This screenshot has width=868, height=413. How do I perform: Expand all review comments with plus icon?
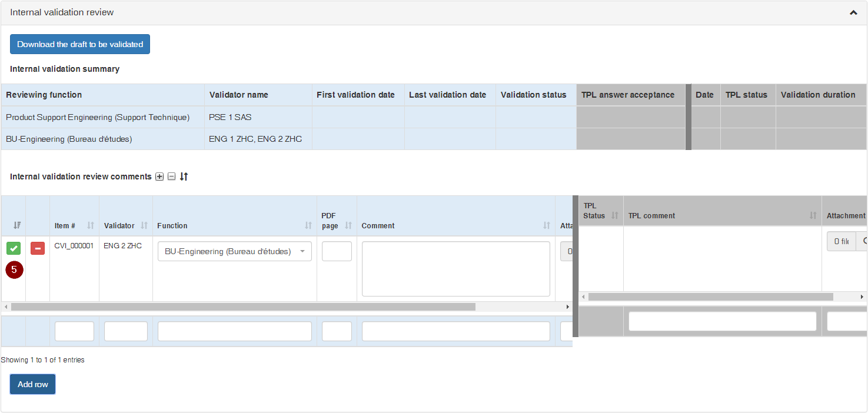[x=159, y=176]
